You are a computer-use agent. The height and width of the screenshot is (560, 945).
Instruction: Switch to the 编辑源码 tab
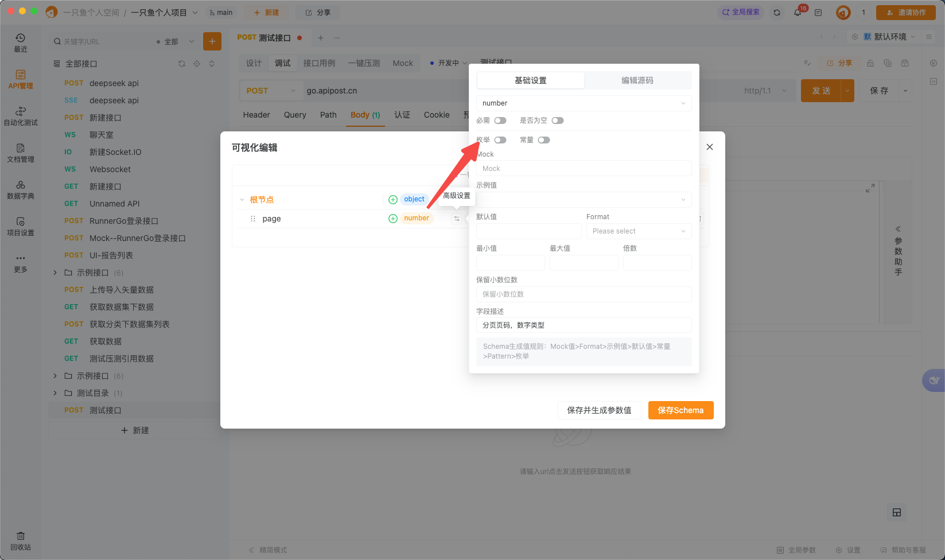coord(637,80)
